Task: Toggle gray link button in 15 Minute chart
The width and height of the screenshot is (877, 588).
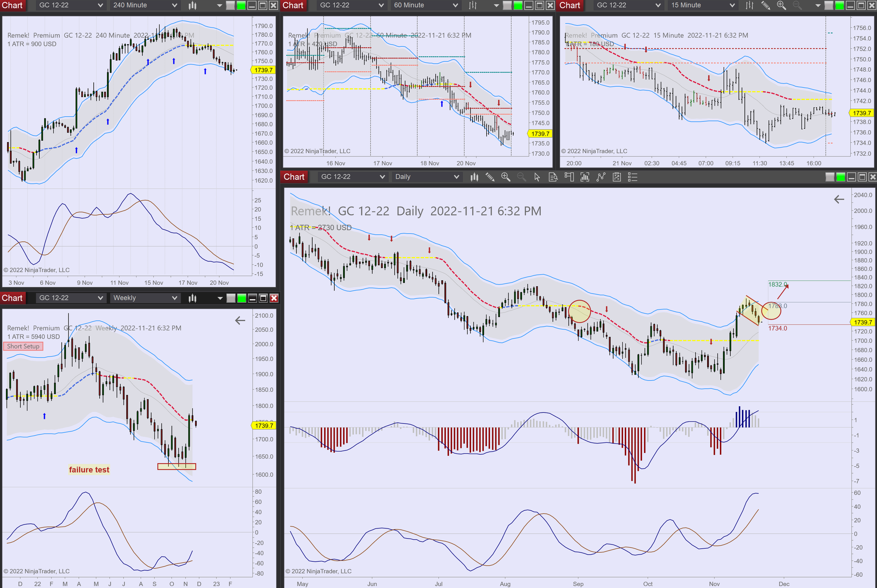Action: pos(829,5)
